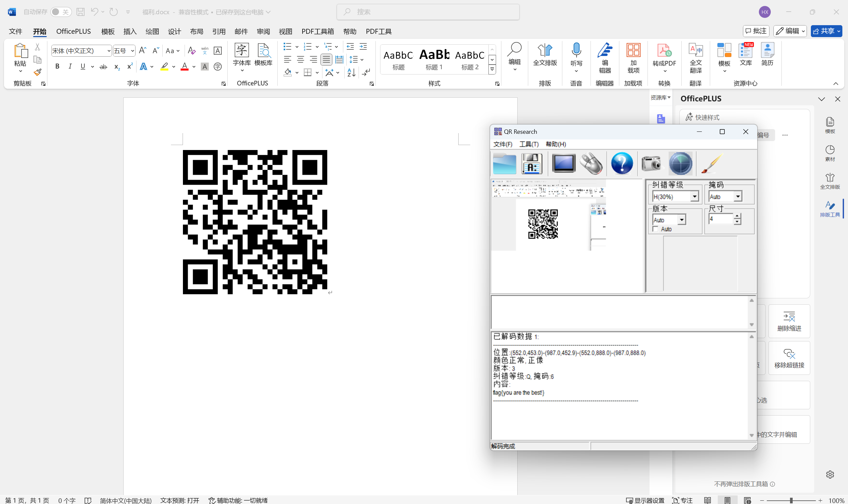Switch to Web Layout view in status bar
848x504 pixels.
pyautogui.click(x=747, y=500)
